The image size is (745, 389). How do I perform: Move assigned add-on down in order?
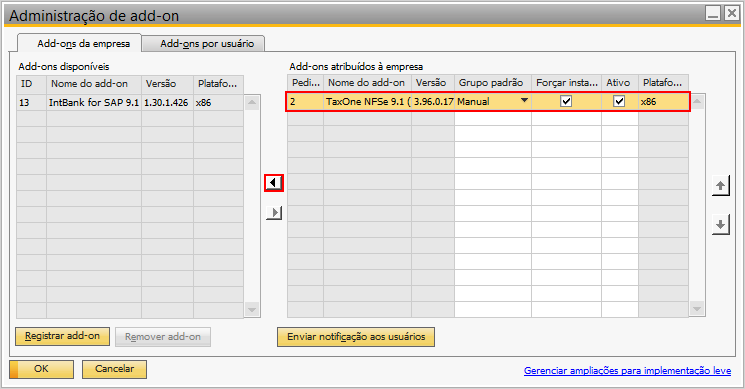tap(720, 224)
